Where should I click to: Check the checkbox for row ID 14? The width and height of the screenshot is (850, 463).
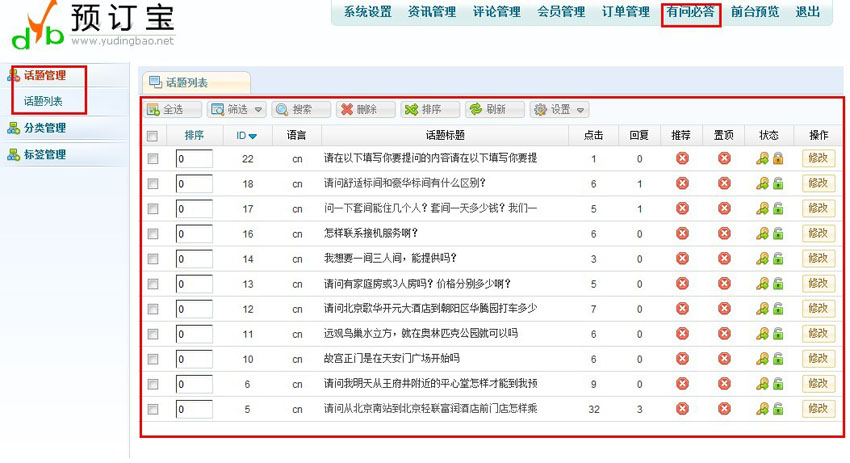tap(153, 259)
